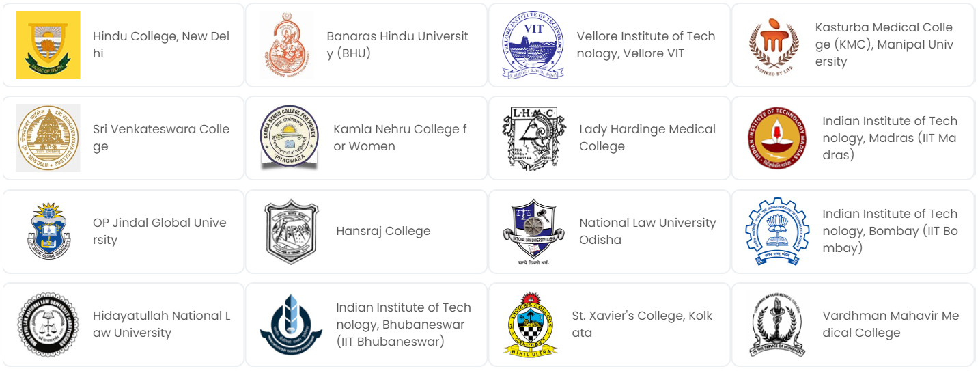
Task: Open the Sri Venkateswara College emblem
Action: pyautogui.click(x=48, y=138)
